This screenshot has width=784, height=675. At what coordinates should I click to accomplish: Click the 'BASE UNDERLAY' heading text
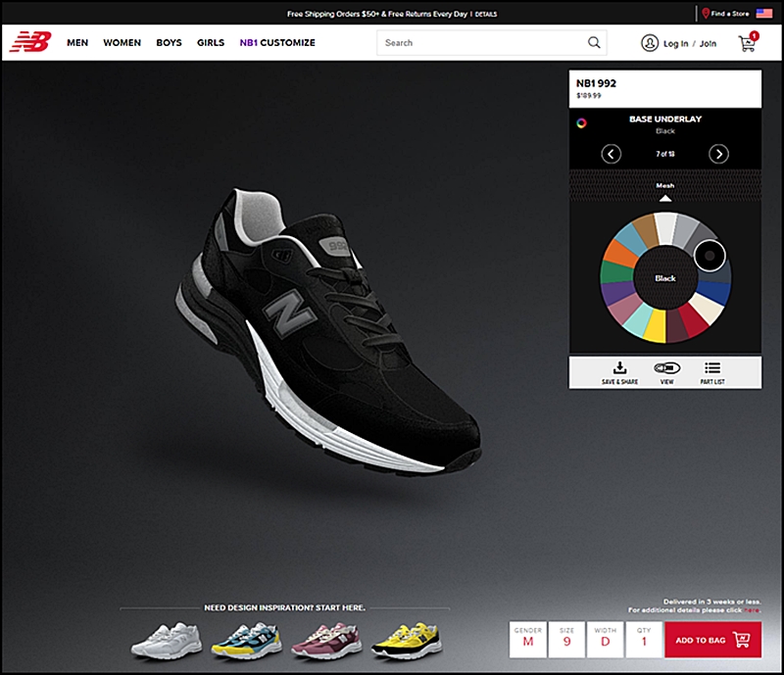point(665,119)
